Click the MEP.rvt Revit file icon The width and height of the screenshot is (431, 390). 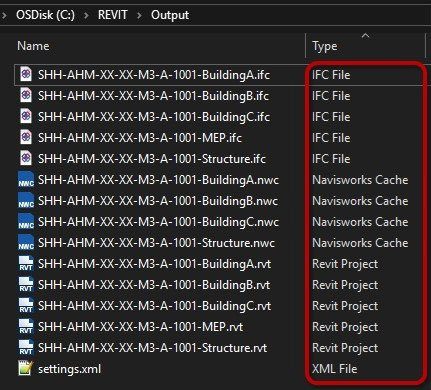click(x=26, y=327)
